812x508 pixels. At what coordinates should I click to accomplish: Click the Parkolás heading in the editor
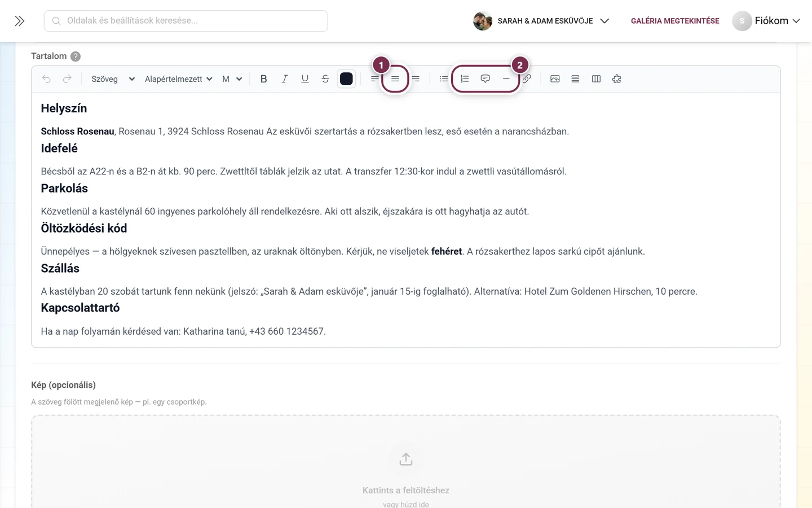[64, 189]
